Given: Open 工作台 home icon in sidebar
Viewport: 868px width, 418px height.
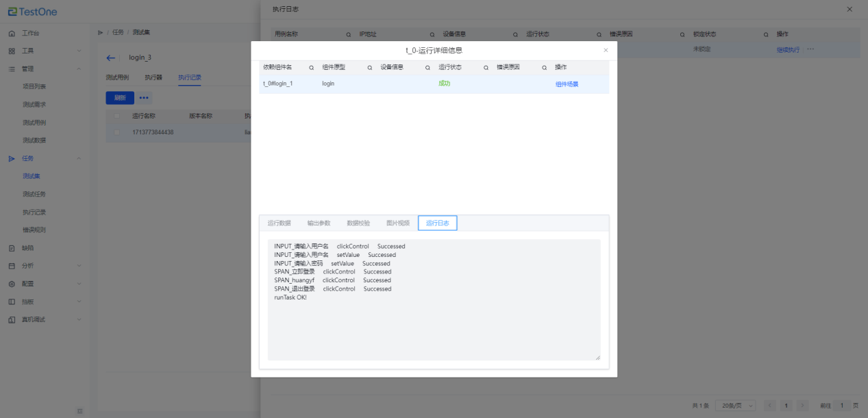Looking at the screenshot, I should click(x=12, y=34).
